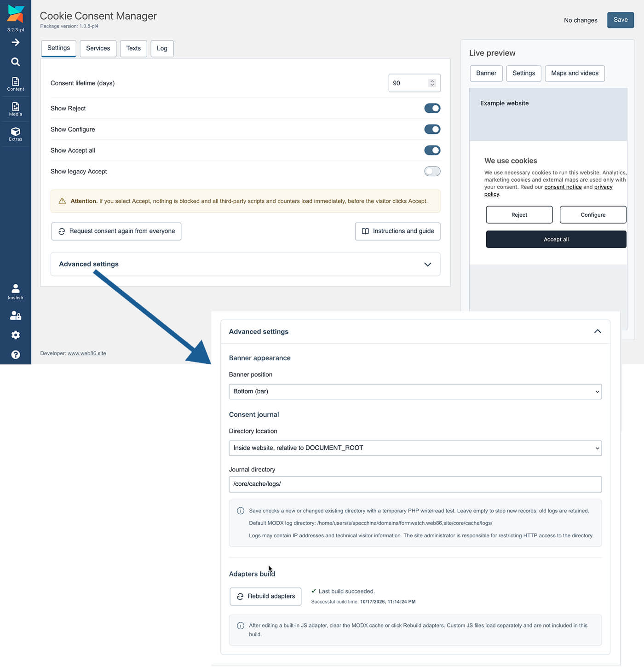This screenshot has height=667, width=644.
Task: Open Instructions and guide
Action: (397, 231)
